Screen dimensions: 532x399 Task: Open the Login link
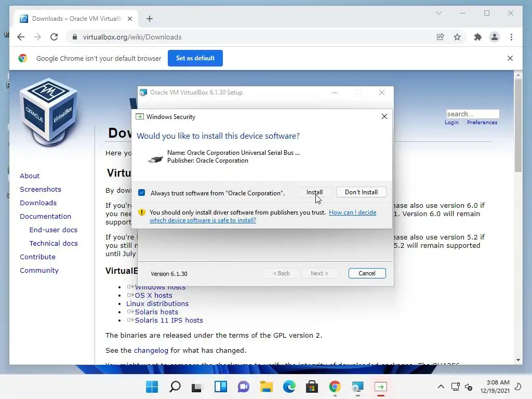point(451,123)
